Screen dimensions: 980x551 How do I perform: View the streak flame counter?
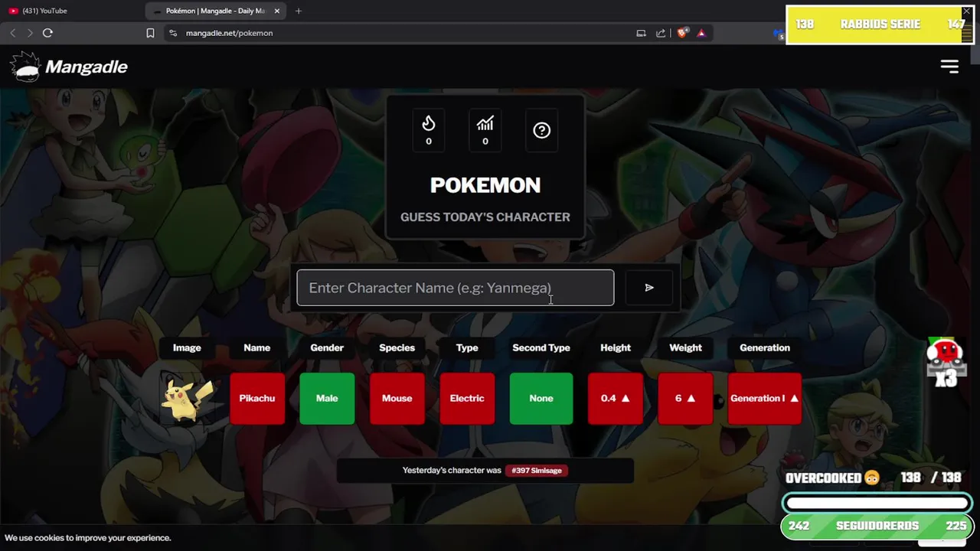(x=428, y=130)
